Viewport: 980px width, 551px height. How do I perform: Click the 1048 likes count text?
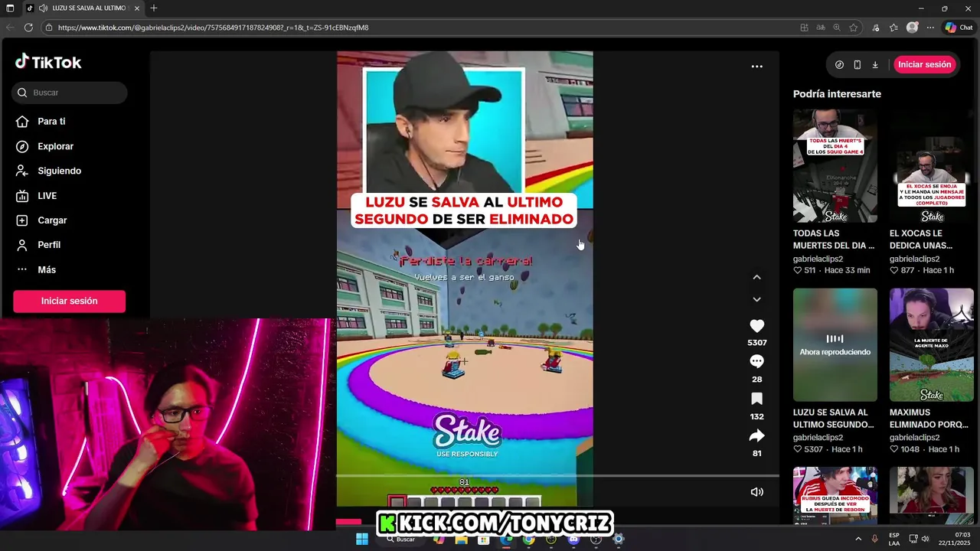click(910, 449)
